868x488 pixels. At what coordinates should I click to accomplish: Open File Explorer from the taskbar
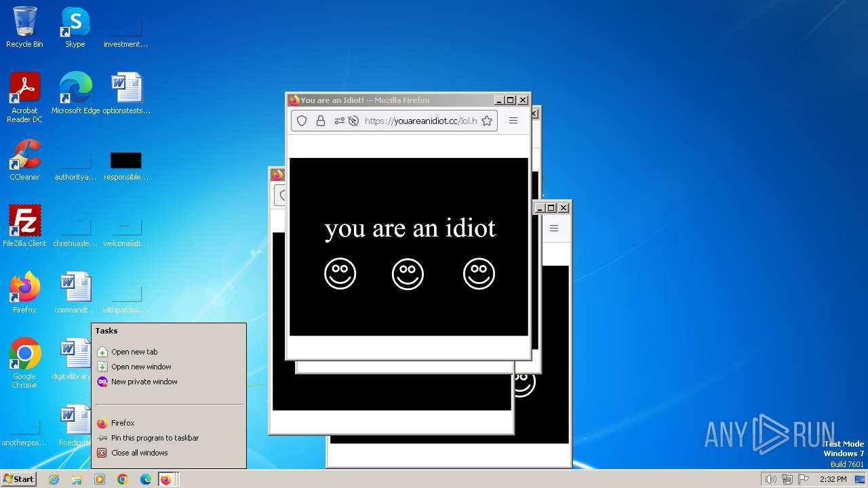click(77, 479)
